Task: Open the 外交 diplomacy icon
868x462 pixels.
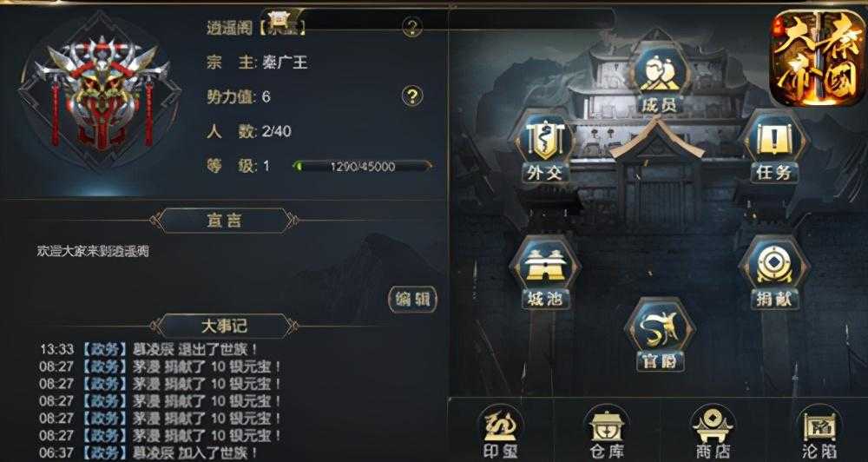Action: click(x=545, y=148)
